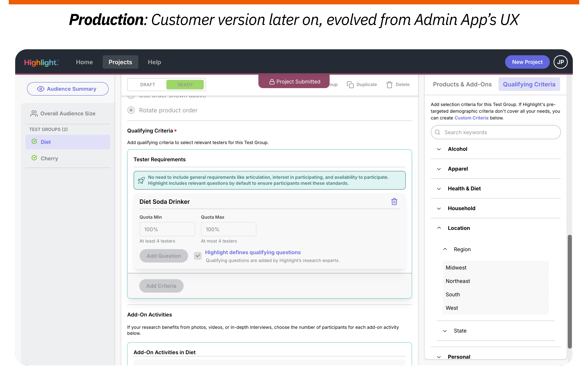
Task: Expand the State subcategory
Action: click(496, 331)
